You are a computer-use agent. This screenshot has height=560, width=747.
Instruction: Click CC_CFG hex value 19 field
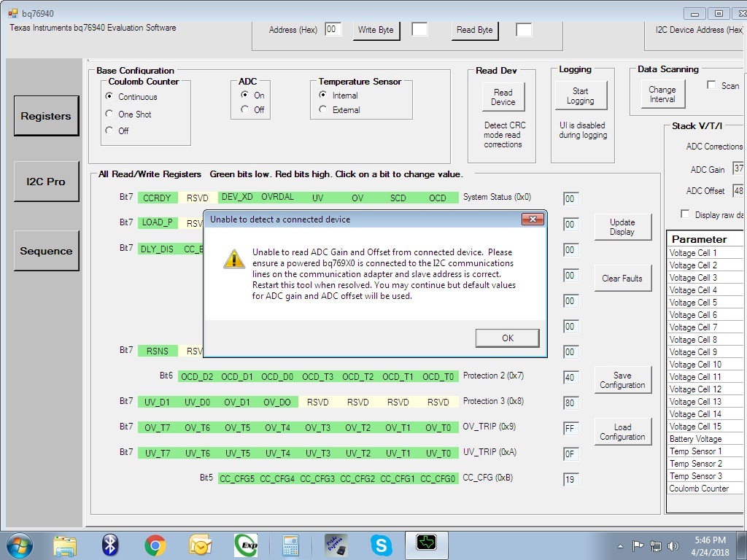pyautogui.click(x=570, y=479)
